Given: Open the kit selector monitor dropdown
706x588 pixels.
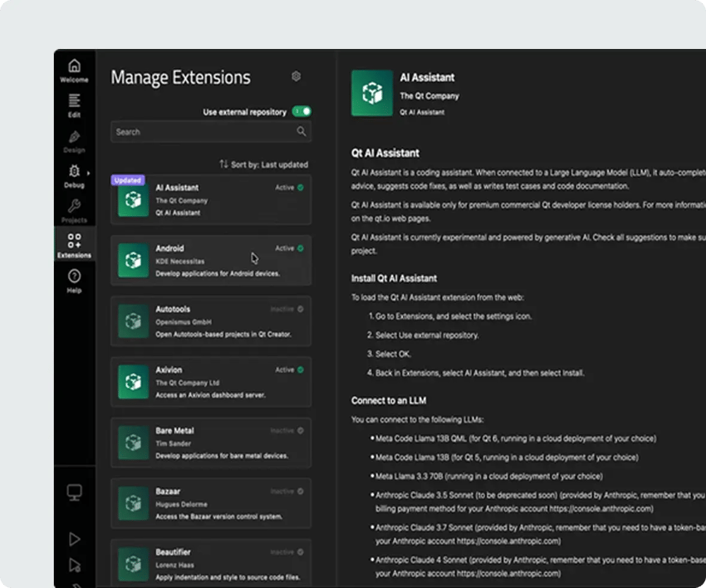Looking at the screenshot, I should pos(75,492).
